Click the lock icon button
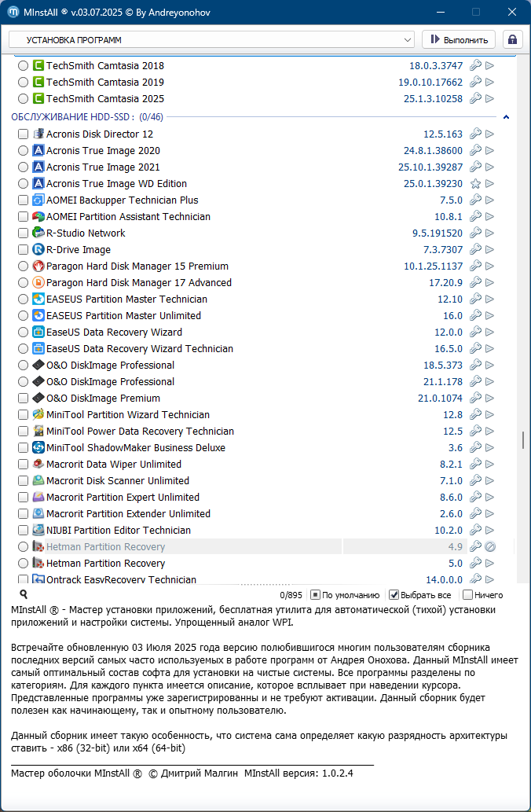This screenshot has width=531, height=812. 512,40
